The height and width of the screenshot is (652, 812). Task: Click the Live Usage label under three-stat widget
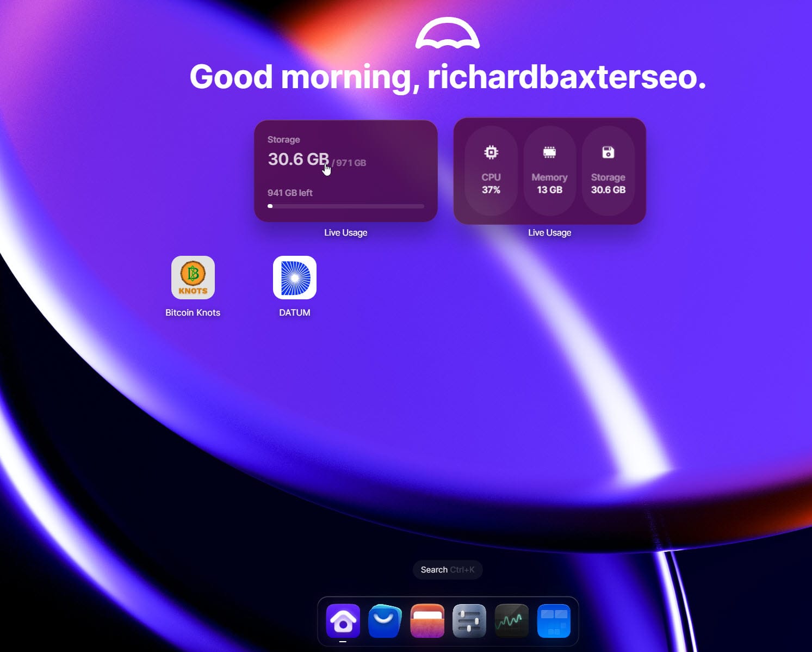[x=549, y=232]
